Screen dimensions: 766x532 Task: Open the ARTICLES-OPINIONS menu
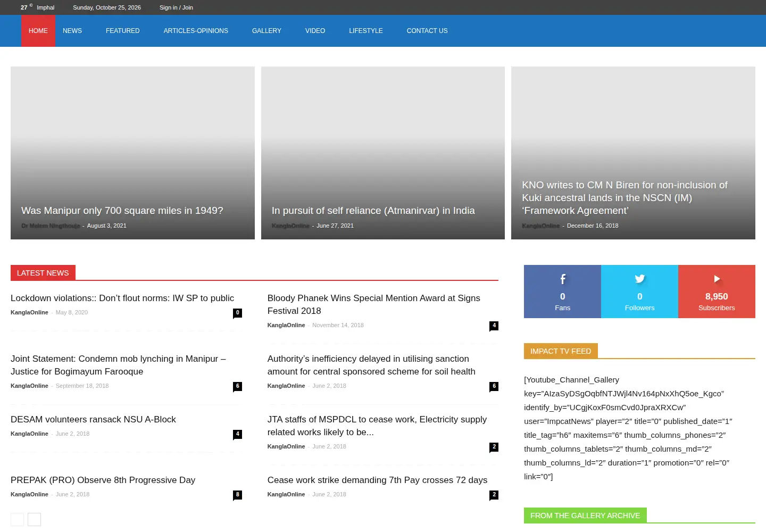[x=196, y=31]
